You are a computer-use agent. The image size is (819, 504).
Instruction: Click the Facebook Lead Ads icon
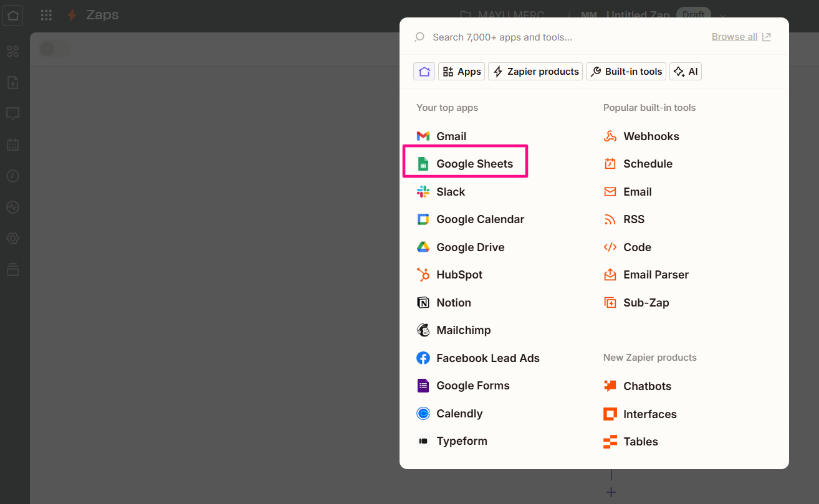pyautogui.click(x=423, y=358)
